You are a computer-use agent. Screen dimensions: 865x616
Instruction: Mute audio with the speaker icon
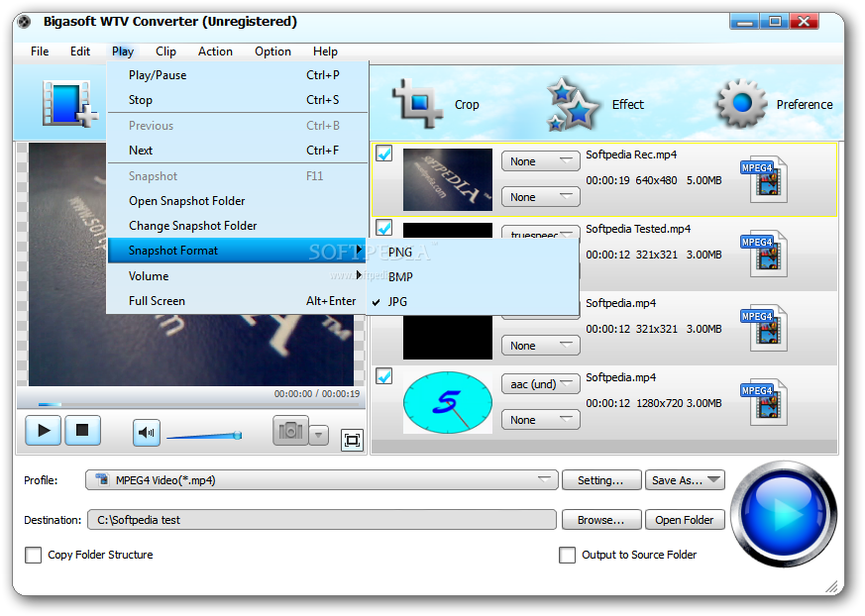coord(147,433)
